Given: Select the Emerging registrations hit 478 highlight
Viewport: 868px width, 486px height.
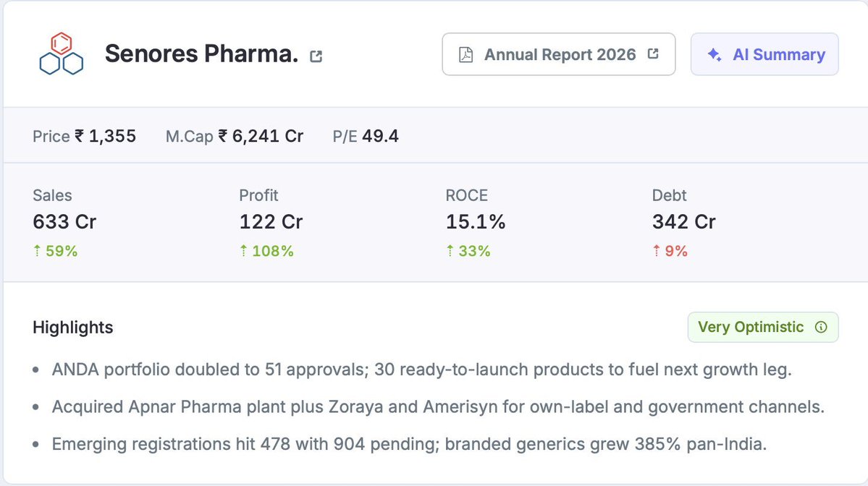Looking at the screenshot, I should click(409, 444).
